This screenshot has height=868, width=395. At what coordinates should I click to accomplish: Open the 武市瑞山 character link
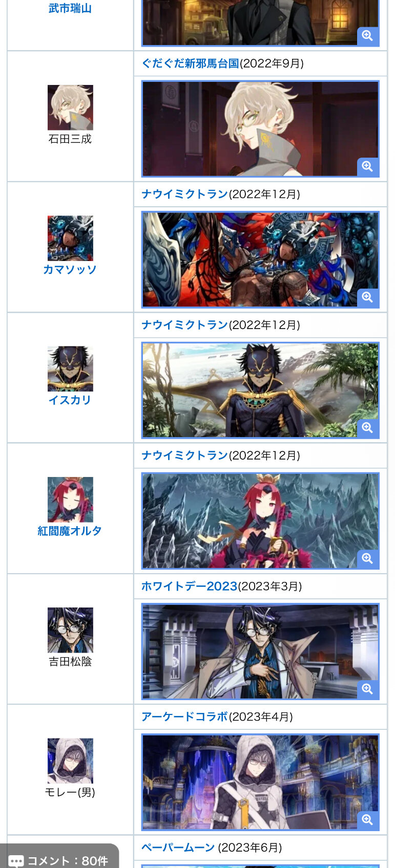[70, 8]
